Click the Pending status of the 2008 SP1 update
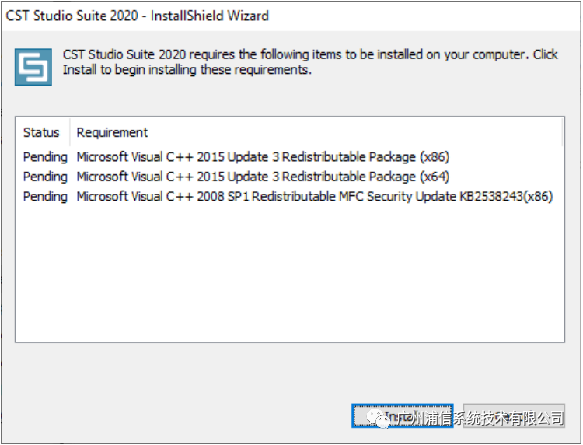The width and height of the screenshot is (583, 445). [45, 197]
